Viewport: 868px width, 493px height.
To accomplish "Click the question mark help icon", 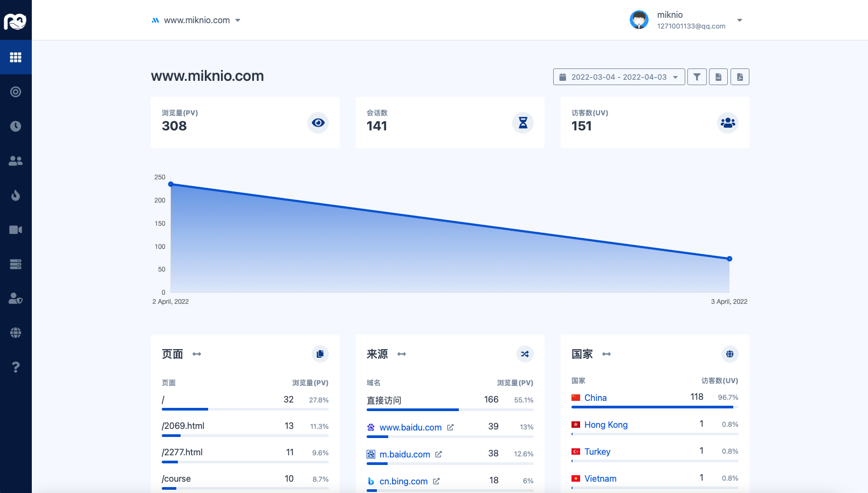I will point(16,367).
